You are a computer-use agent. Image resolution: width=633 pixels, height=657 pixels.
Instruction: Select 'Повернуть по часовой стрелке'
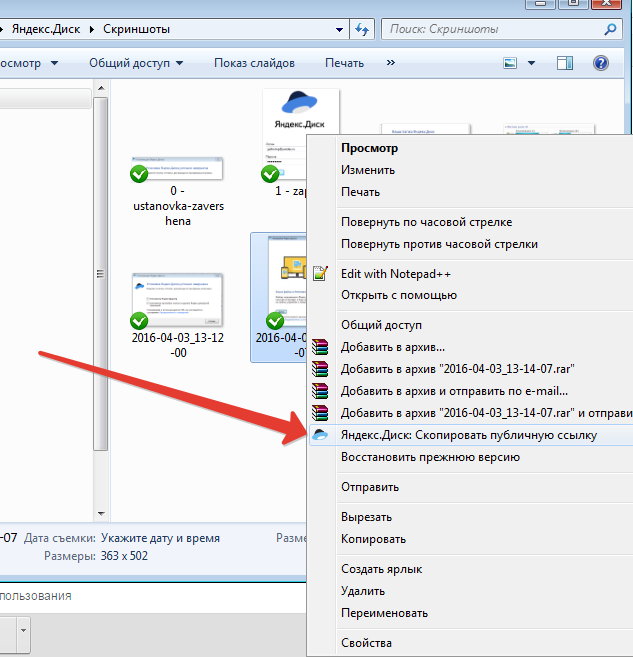tap(471, 222)
